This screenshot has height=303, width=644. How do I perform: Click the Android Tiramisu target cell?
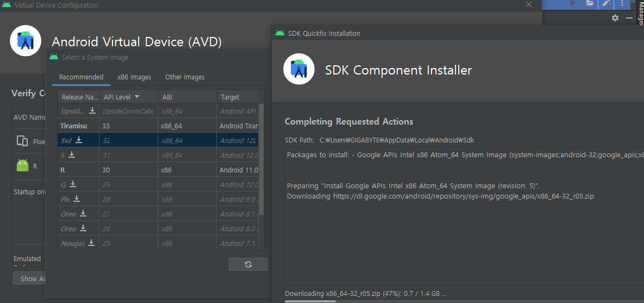coord(238,126)
